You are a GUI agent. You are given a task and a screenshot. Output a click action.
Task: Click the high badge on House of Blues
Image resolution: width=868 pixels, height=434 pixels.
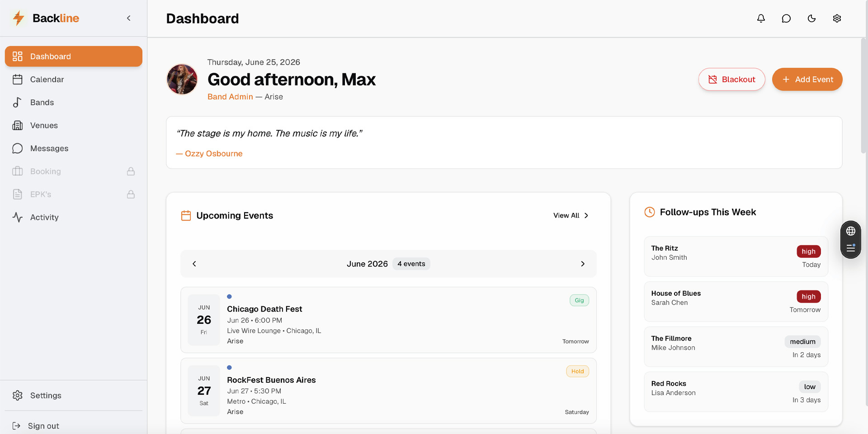808,297
